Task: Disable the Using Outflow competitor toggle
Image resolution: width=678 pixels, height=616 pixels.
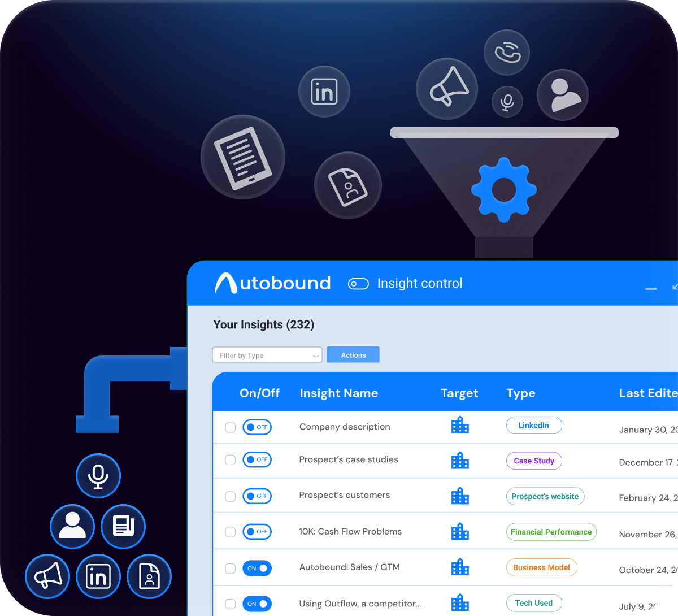Action: point(257,604)
